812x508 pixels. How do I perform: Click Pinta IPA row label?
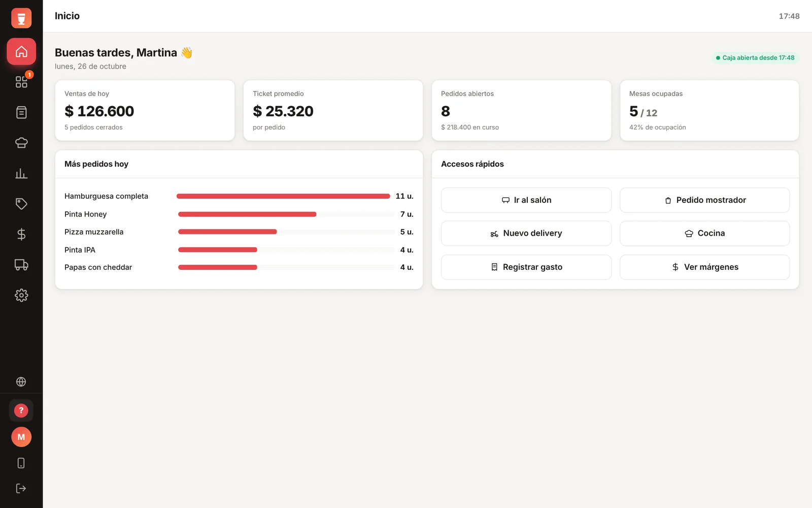pos(80,250)
